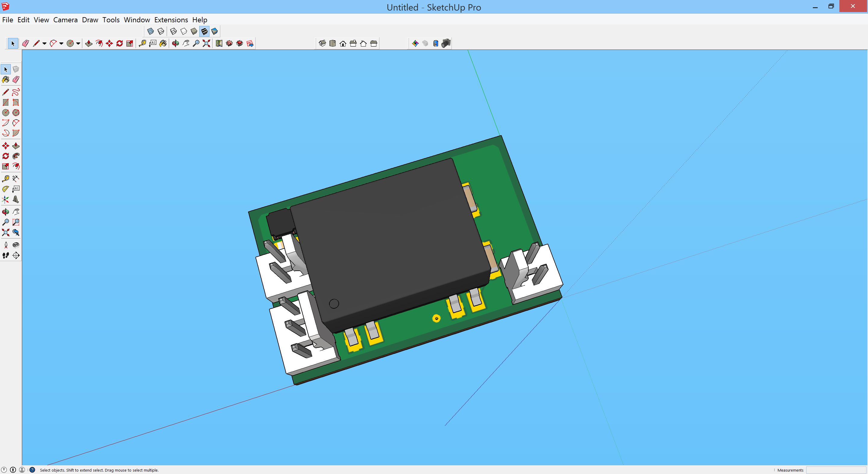The height and width of the screenshot is (474, 868).
Task: Pick the Freehand drawing tool
Action: pos(16,92)
